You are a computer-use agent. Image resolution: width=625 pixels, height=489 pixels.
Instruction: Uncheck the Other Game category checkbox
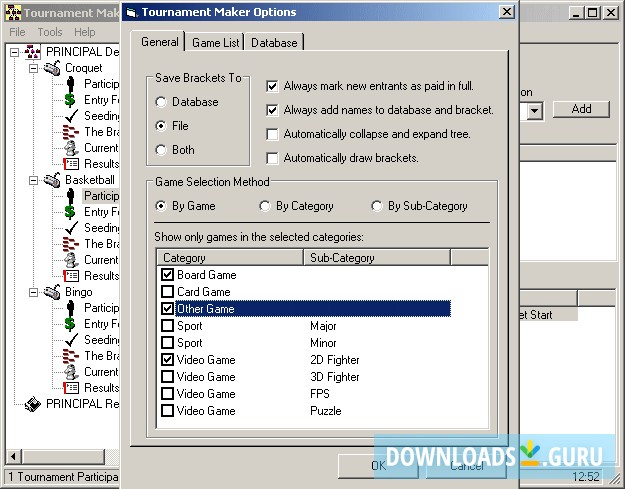(x=167, y=308)
